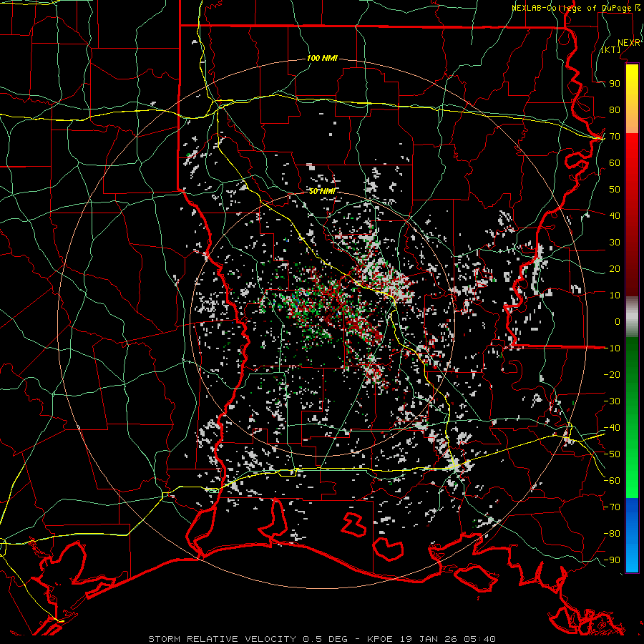Click the "100 NMI" range ring label
The image size is (644, 644).
322,58
